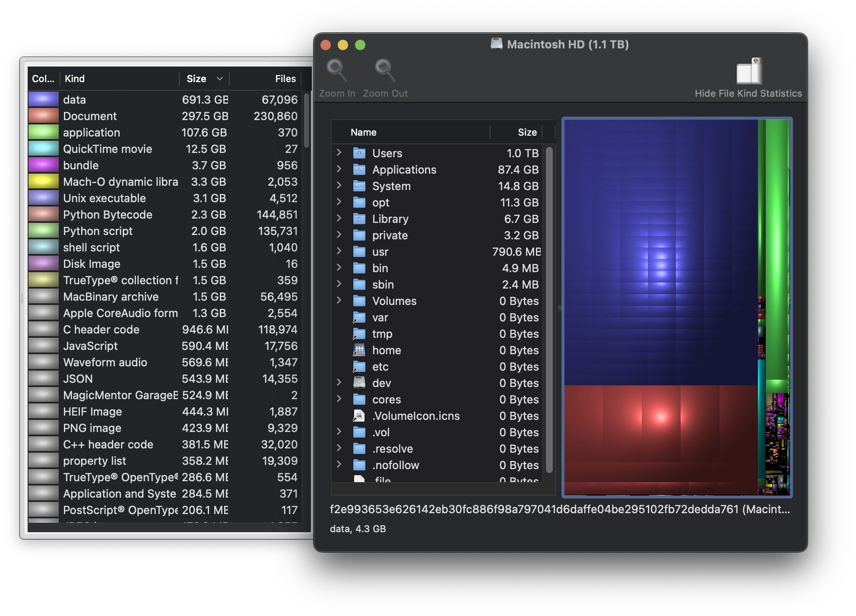Expand the usr folder

(x=339, y=251)
